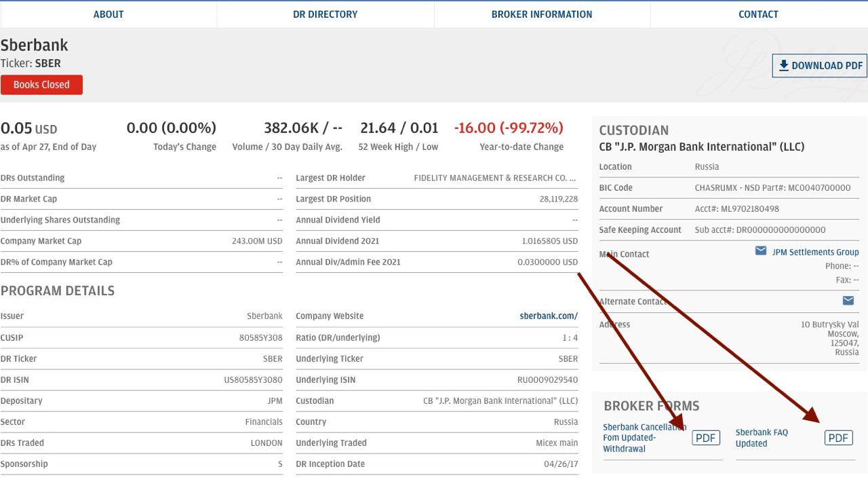
Task: Click the Alternate Contact envelope icon
Action: pos(848,301)
